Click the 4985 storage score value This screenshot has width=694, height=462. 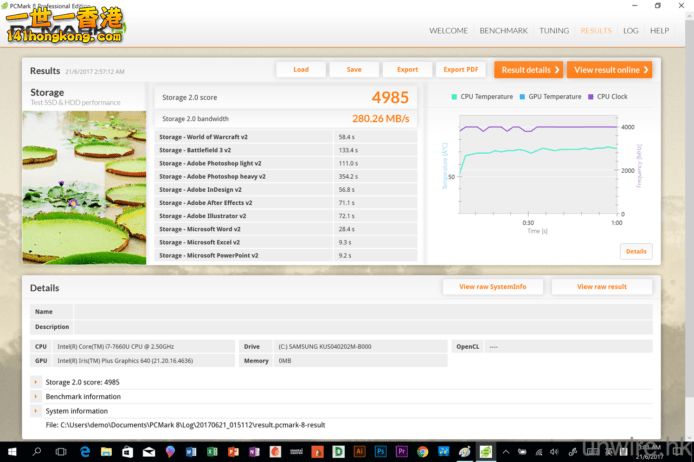[x=390, y=97]
